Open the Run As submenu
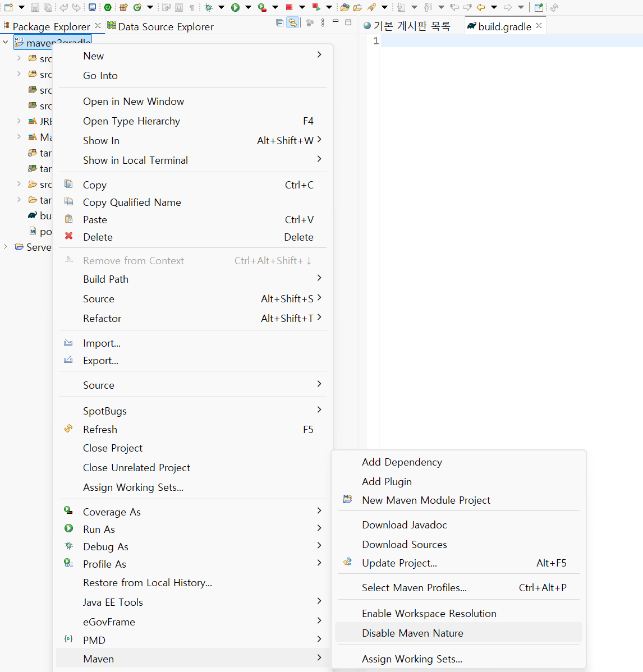Image resolution: width=643 pixels, height=672 pixels. tap(99, 529)
